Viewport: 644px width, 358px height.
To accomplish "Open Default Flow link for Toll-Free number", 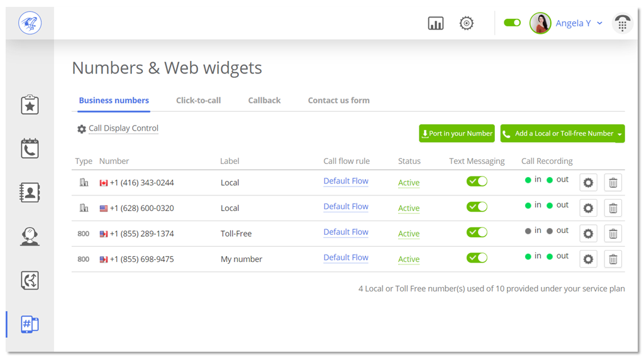I will [346, 232].
